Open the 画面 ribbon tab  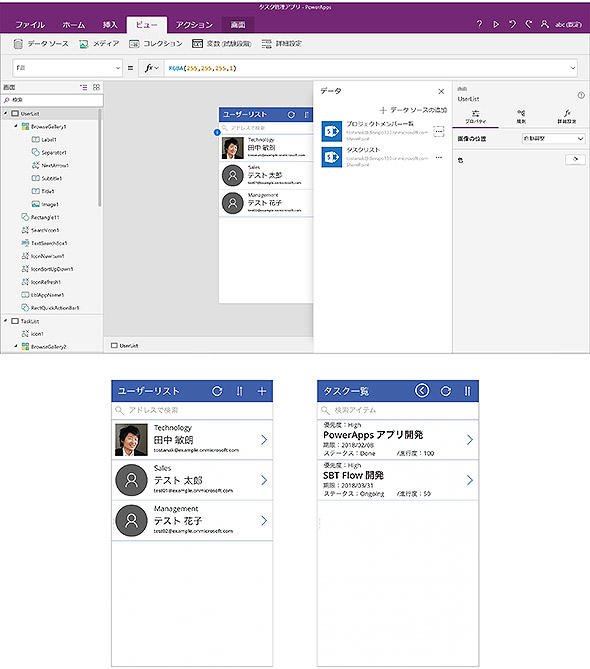pyautogui.click(x=238, y=25)
